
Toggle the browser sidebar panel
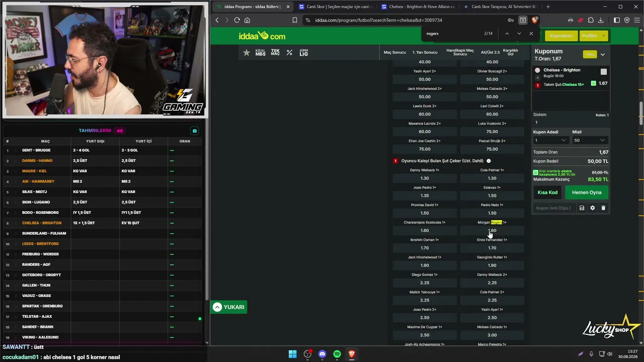pyautogui.click(x=617, y=20)
